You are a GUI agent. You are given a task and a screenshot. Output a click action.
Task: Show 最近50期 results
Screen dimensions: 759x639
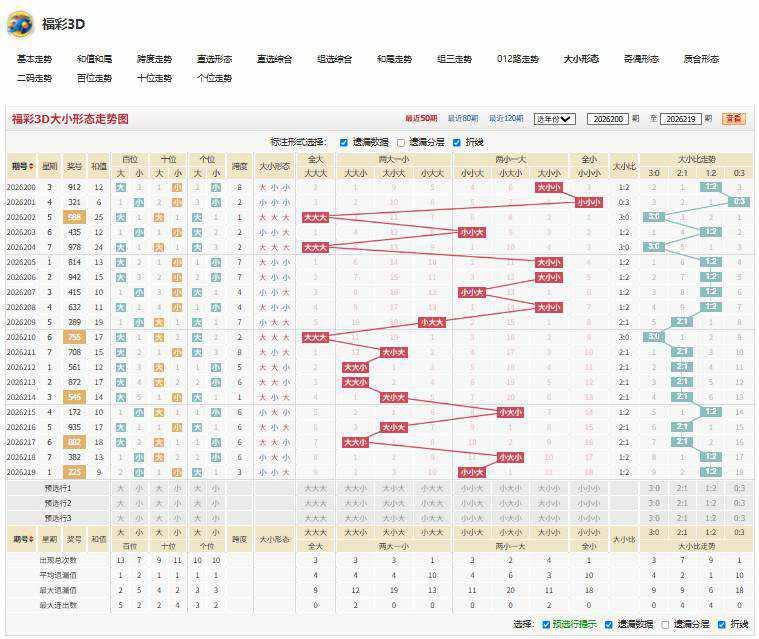pyautogui.click(x=421, y=118)
